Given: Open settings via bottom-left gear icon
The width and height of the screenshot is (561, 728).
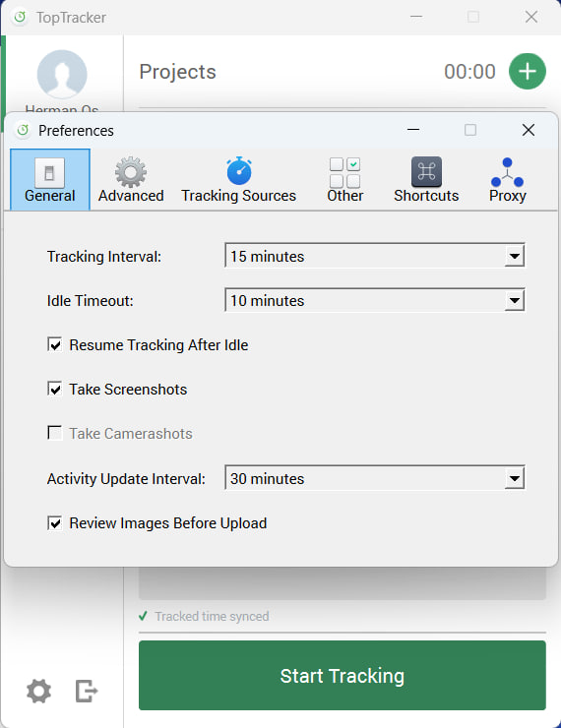Looking at the screenshot, I should pyautogui.click(x=38, y=691).
